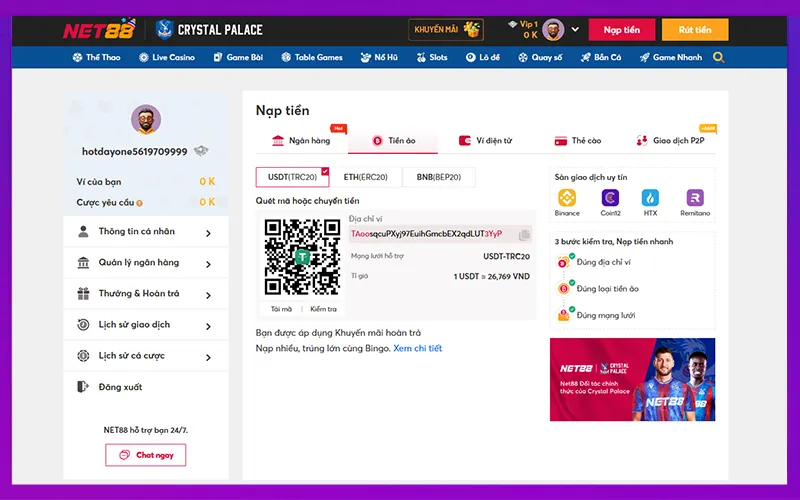Switch to Ví điện tử tab
Viewport: 800px width, 500px height.
[x=485, y=140]
